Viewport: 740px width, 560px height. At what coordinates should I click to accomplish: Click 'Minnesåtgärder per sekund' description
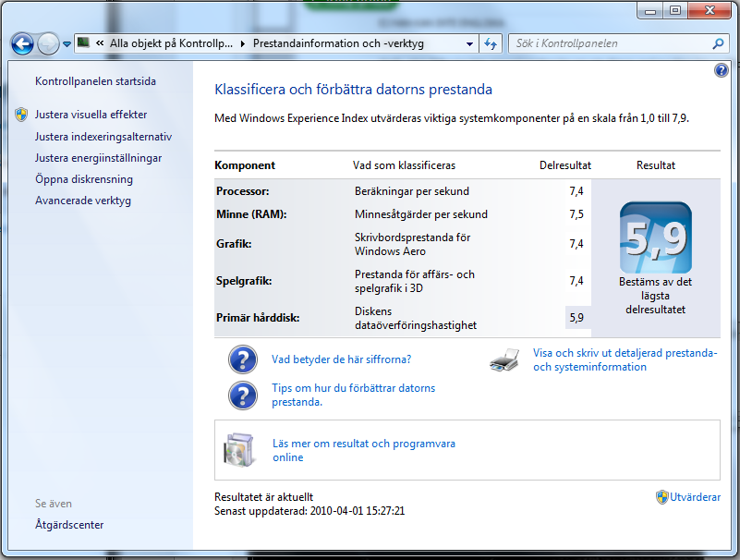421,214
